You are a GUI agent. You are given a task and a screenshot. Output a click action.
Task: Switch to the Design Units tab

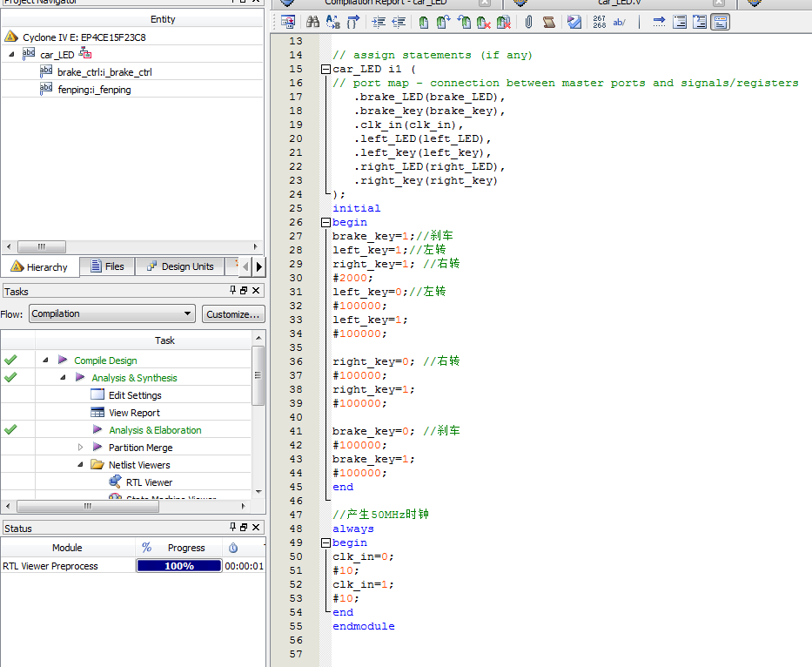point(180,266)
